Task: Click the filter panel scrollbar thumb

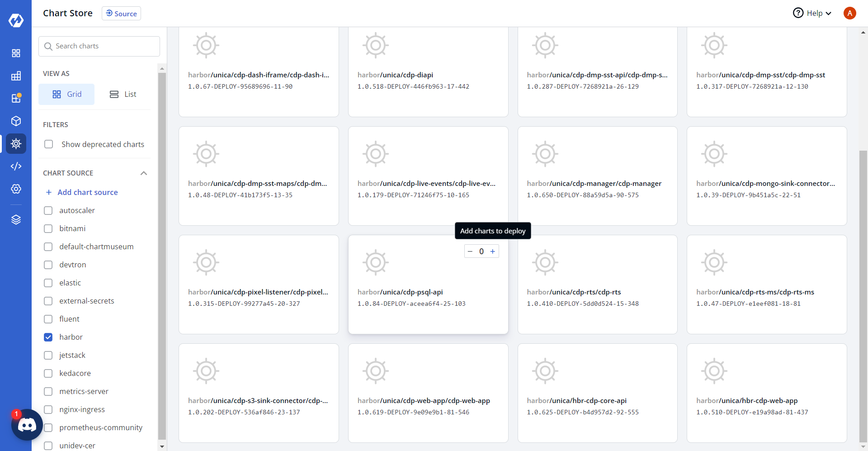Action: (162, 256)
